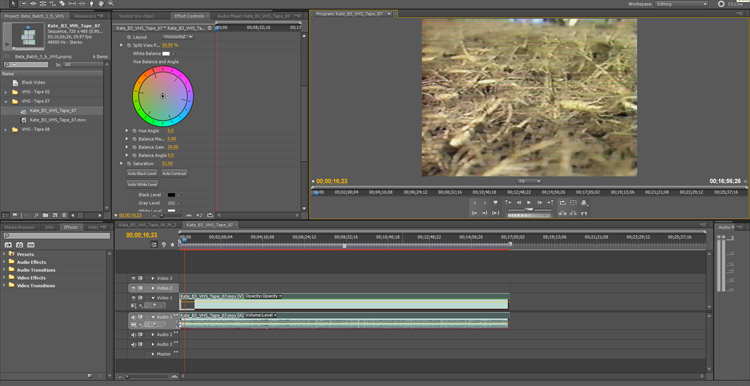Pick white balance with eyedropper
Screen dimensions: 750x386
tap(174, 54)
